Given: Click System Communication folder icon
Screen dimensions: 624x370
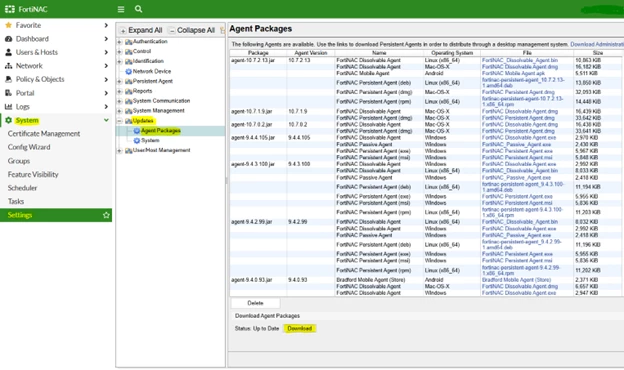Looking at the screenshot, I should click(129, 101).
